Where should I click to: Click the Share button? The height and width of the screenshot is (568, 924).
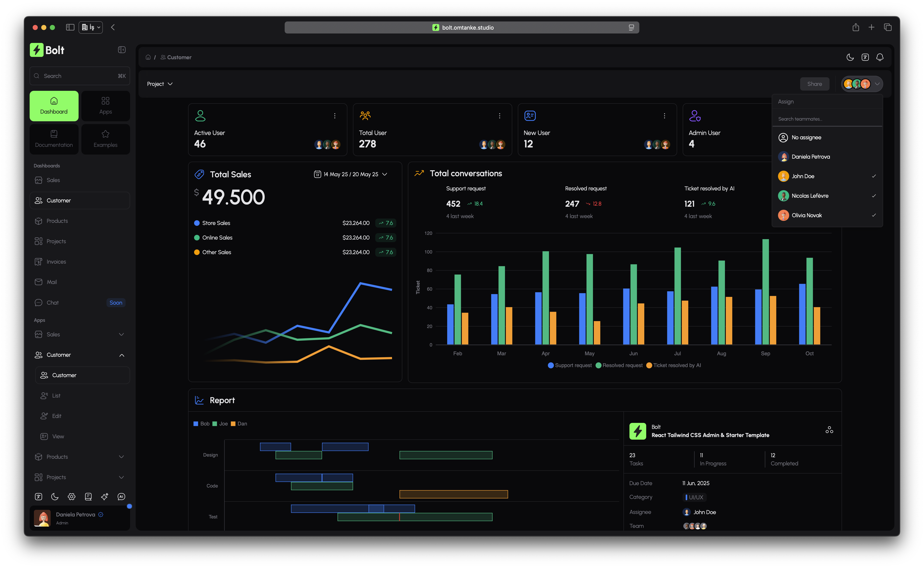pos(814,83)
